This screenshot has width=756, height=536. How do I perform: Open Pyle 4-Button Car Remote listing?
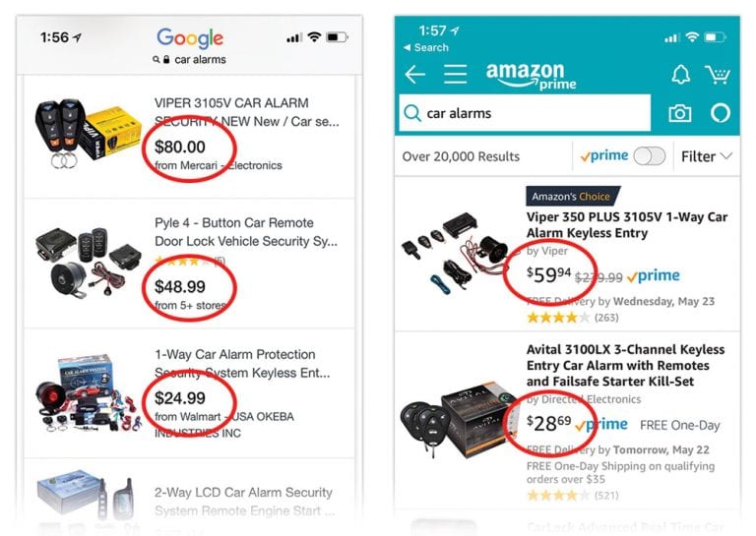(246, 232)
